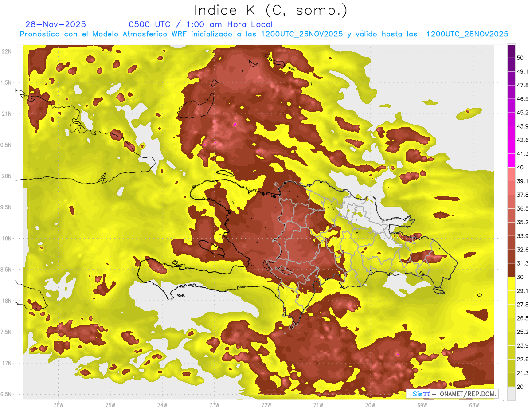Click the '35.2' value on the color scale

click(x=523, y=222)
